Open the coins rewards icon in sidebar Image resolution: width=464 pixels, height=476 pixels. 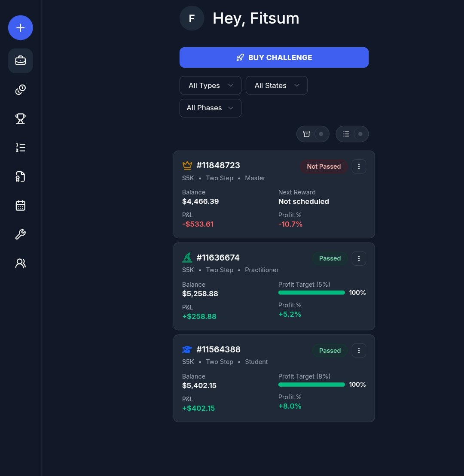[20, 90]
